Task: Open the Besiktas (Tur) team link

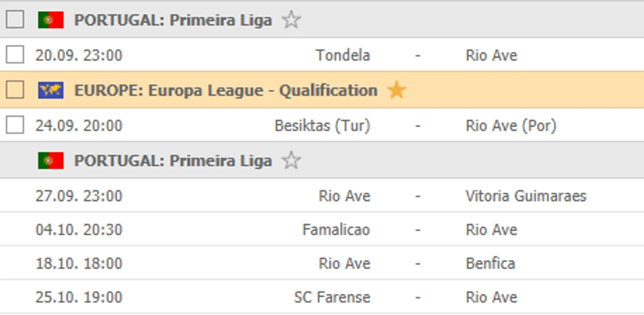Action: 322,126
